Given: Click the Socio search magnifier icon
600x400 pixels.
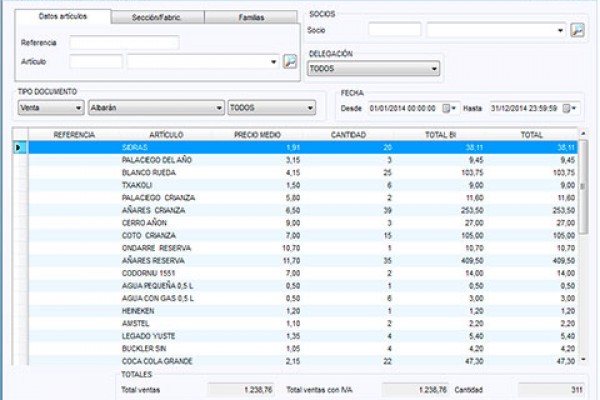Looking at the screenshot, I should point(577,30).
